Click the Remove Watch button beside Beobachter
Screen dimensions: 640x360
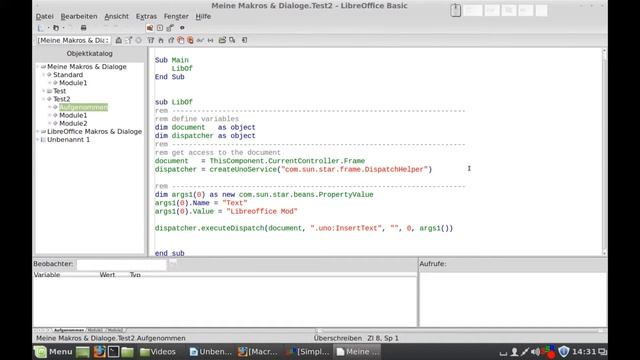tap(173, 264)
